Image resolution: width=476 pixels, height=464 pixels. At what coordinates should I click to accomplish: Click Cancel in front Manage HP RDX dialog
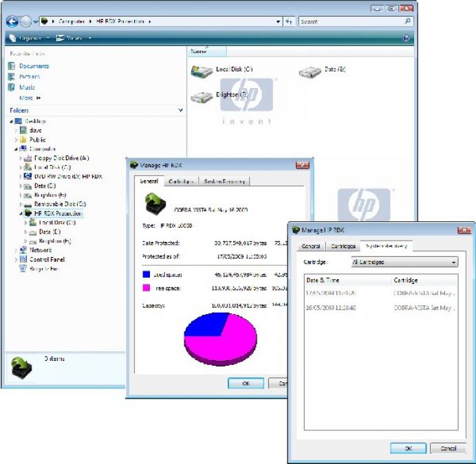click(x=448, y=448)
